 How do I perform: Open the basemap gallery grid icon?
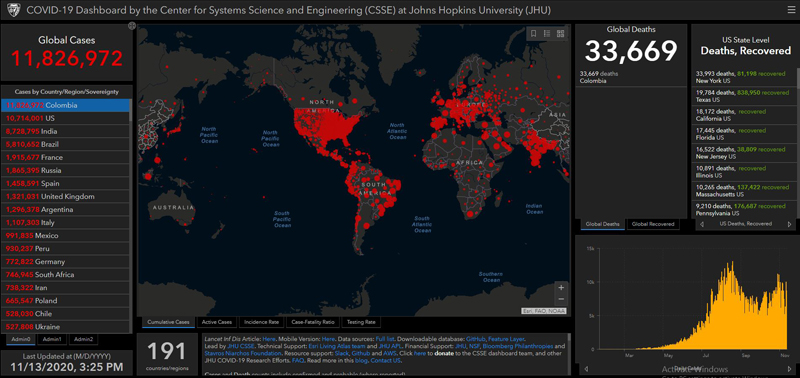tap(561, 34)
